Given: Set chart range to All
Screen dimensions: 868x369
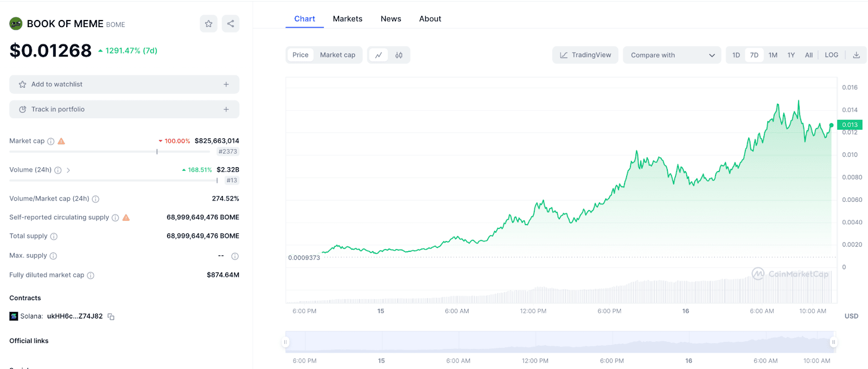Looking at the screenshot, I should click(809, 55).
